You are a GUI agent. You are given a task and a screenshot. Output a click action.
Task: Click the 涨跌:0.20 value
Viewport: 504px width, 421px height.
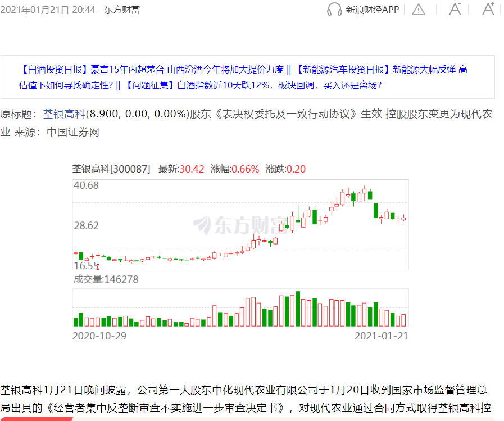(x=285, y=169)
